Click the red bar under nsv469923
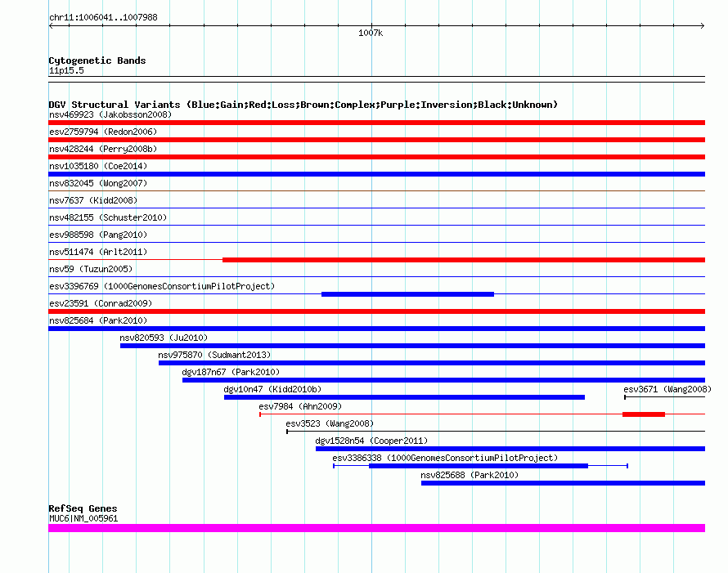 pyautogui.click(x=376, y=123)
